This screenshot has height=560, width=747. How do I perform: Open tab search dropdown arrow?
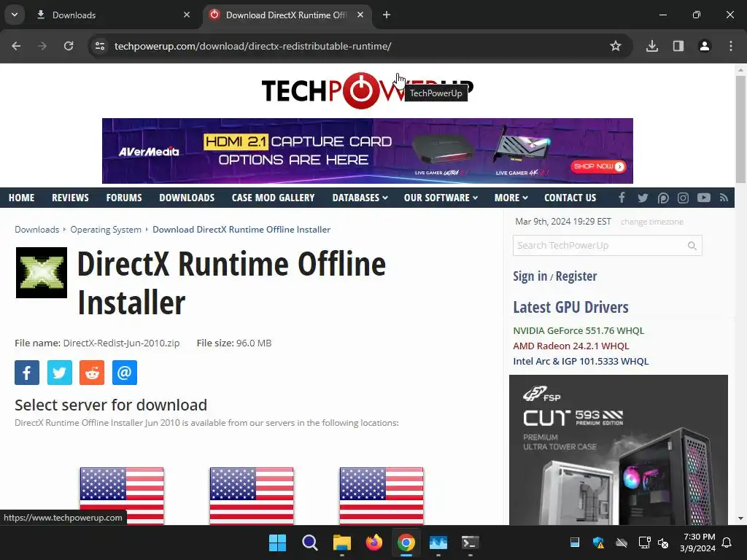(x=15, y=15)
